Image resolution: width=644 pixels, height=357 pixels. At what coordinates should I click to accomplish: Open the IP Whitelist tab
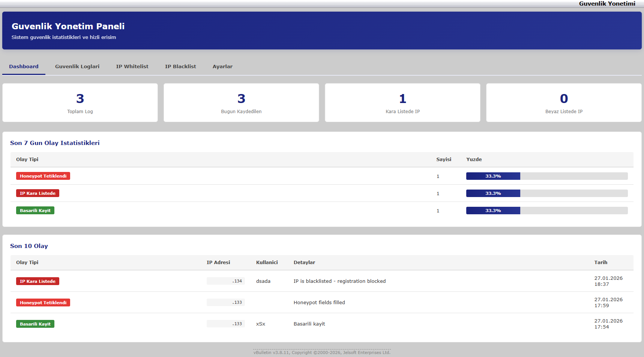pos(132,66)
